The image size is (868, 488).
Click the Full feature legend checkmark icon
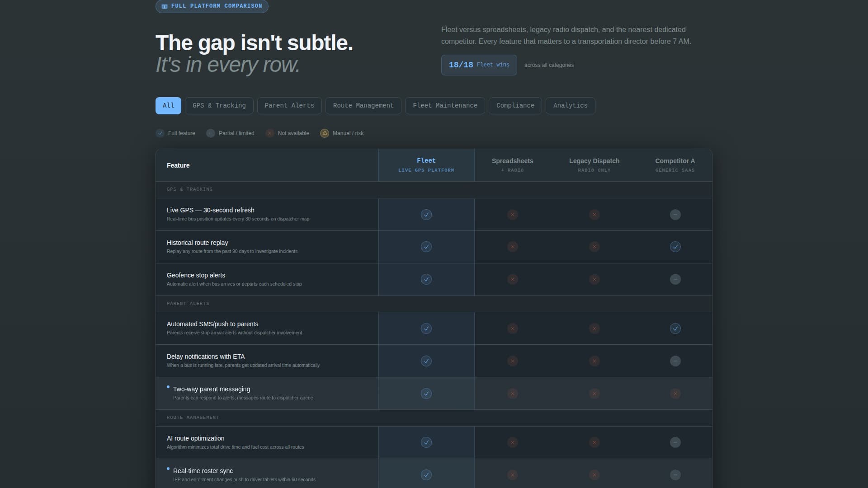(x=160, y=133)
